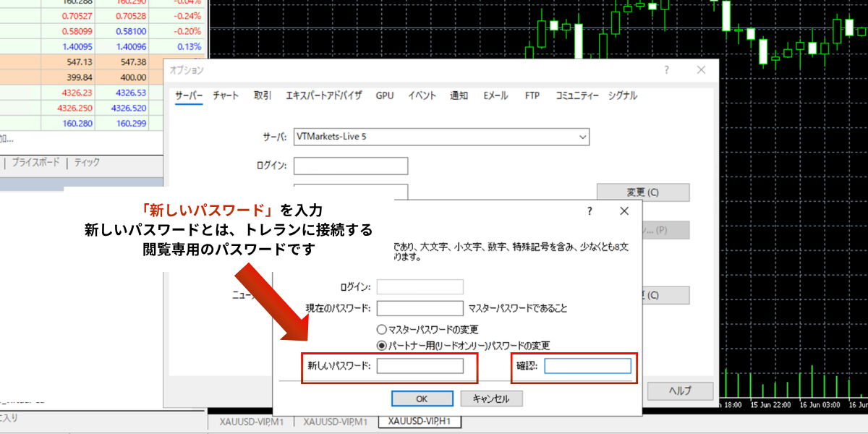
Task: Open the イベント tab
Action: pyautogui.click(x=422, y=95)
